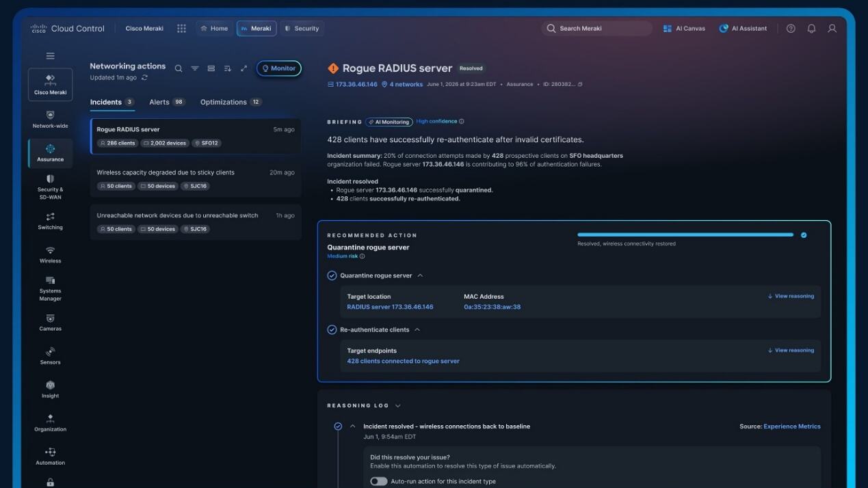Open Wireless section in sidebar

[51, 255]
